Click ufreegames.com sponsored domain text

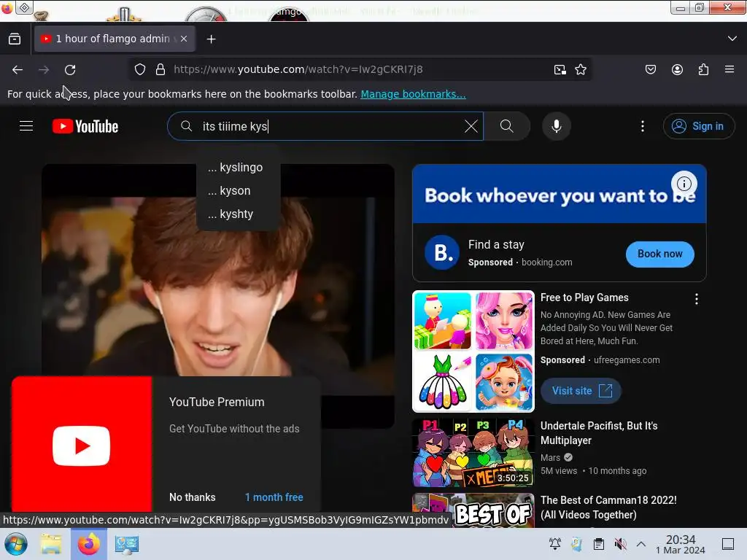pos(627,360)
